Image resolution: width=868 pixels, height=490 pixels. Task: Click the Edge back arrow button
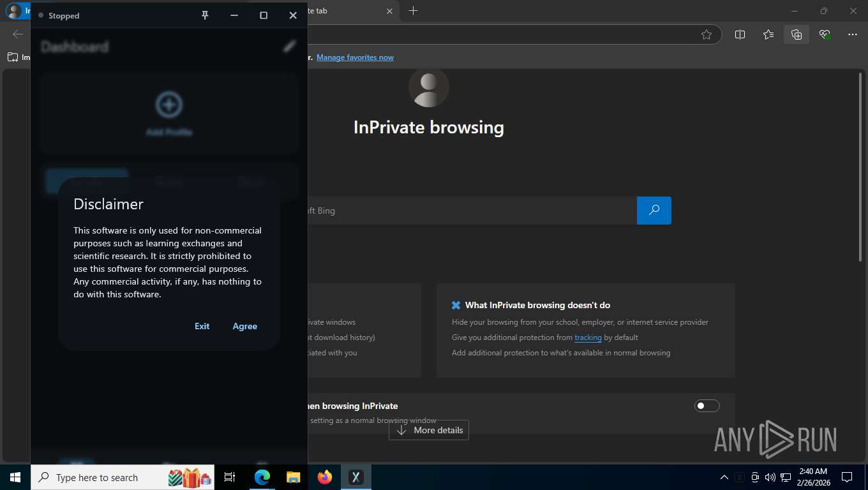coord(18,34)
